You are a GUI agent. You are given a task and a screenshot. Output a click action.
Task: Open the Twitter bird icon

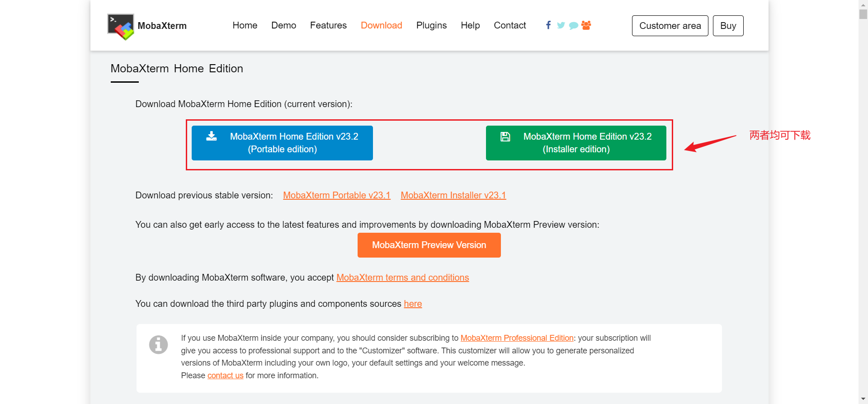click(561, 25)
